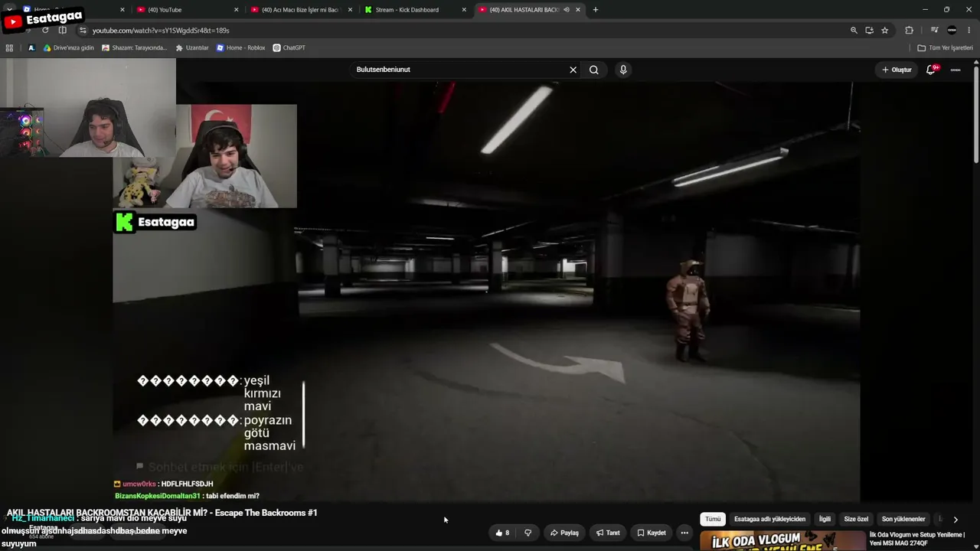Close the Acı Macı Bize İşler mi tab
The height and width of the screenshot is (551, 980).
[350, 10]
